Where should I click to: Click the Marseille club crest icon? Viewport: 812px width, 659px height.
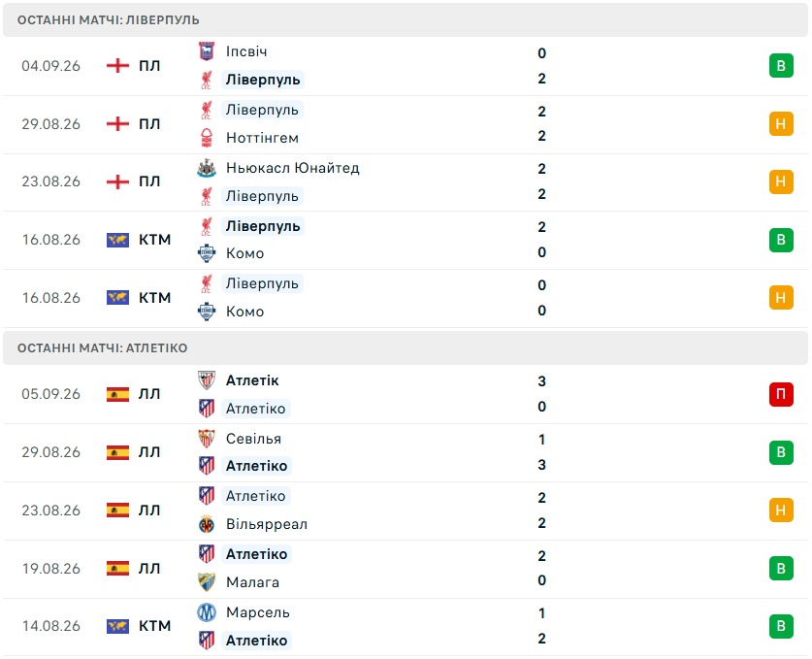click(207, 612)
